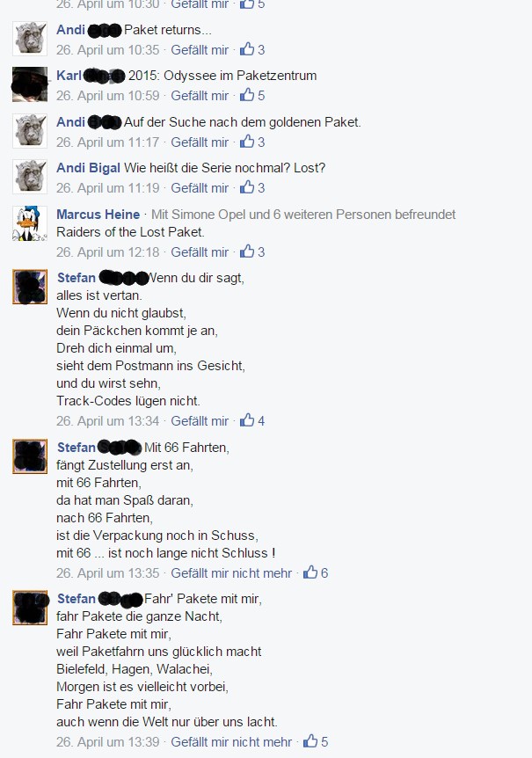The height and width of the screenshot is (758, 532).
Task: Open timestamp 26. April um 13:34
Action: [x=108, y=421]
